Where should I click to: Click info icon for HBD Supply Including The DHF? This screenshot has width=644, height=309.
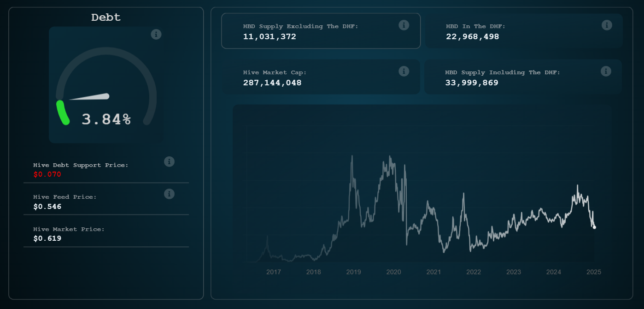[606, 71]
